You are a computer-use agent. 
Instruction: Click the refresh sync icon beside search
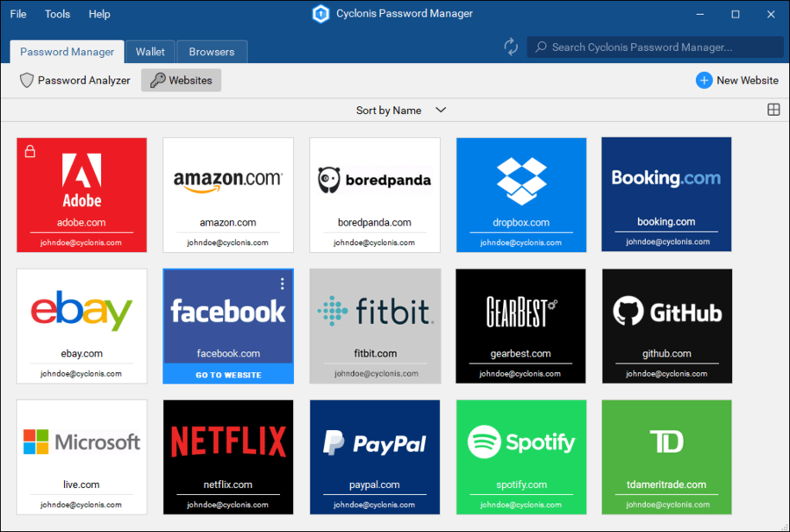click(510, 47)
